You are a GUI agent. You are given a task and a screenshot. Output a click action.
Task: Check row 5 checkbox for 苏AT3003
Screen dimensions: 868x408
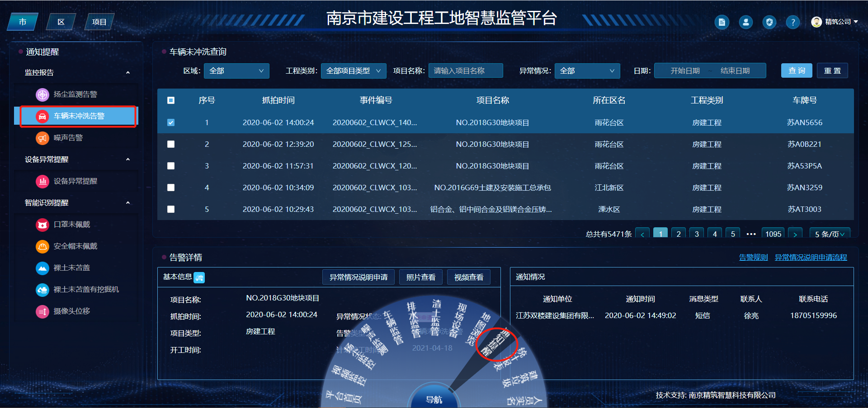[171, 209]
